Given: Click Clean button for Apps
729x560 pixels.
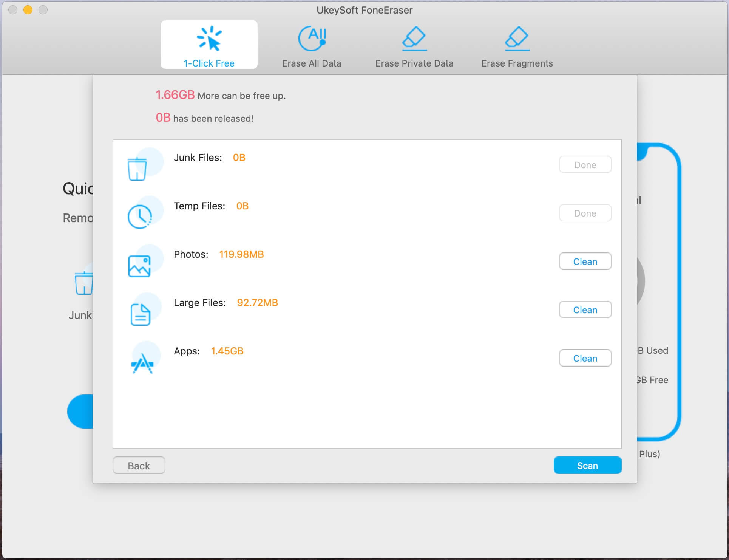Looking at the screenshot, I should pyautogui.click(x=585, y=357).
